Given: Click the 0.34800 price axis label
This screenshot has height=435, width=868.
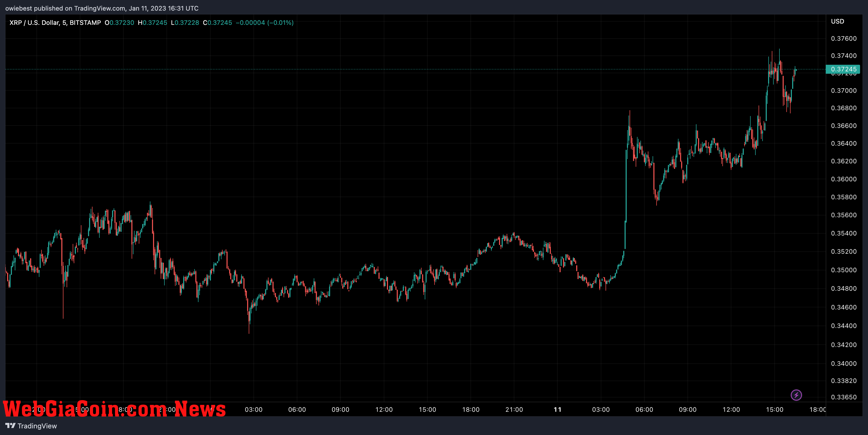Looking at the screenshot, I should (x=844, y=288).
